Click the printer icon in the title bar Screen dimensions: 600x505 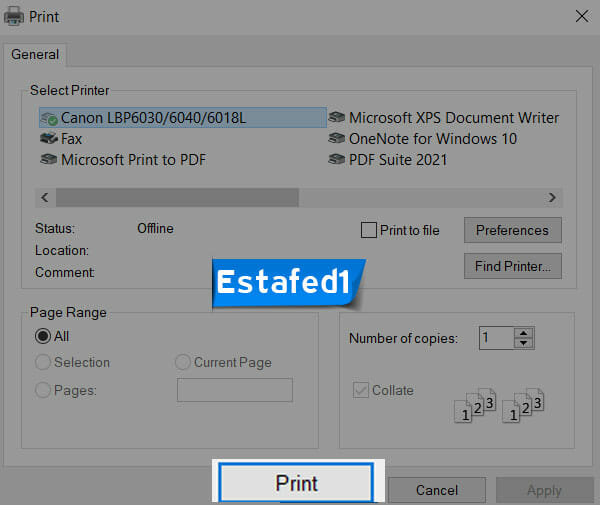coord(14,16)
